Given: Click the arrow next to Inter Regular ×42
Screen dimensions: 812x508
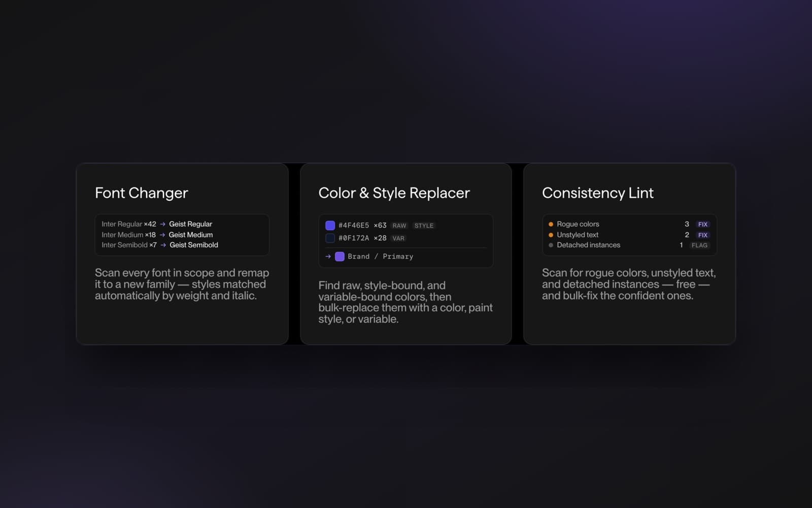Looking at the screenshot, I should [162, 224].
